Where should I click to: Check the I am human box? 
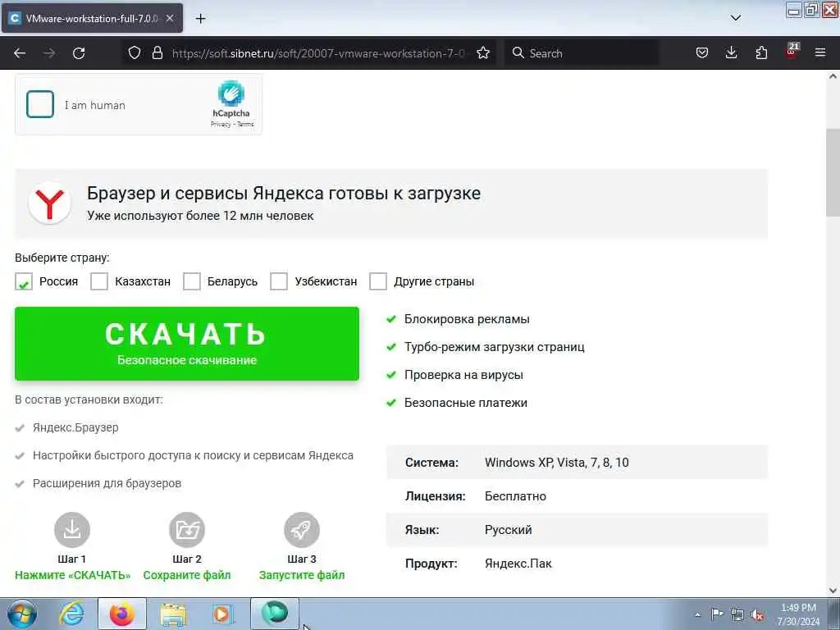[x=40, y=104]
